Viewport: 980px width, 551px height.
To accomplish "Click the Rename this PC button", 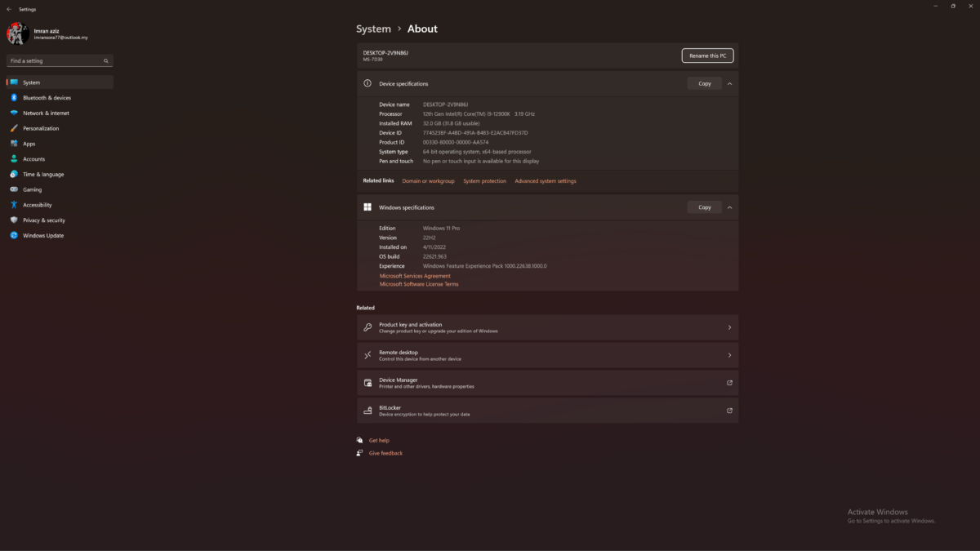I will point(707,56).
